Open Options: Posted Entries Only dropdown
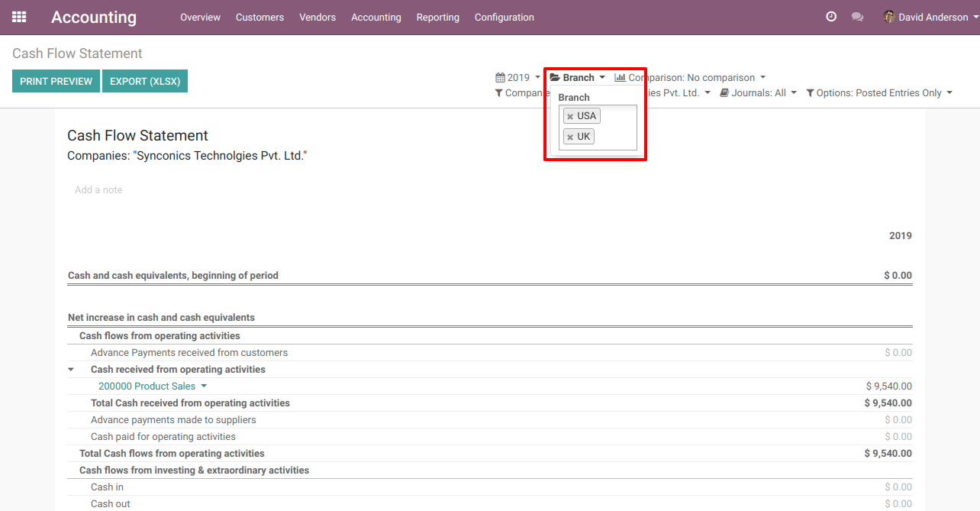Screen dimensions: 980x511 coord(878,93)
